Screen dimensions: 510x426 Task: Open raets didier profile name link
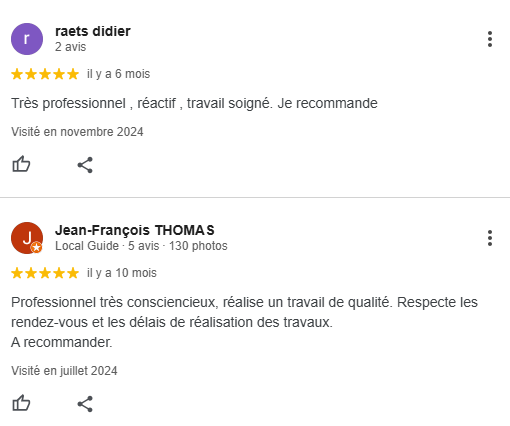tap(93, 31)
